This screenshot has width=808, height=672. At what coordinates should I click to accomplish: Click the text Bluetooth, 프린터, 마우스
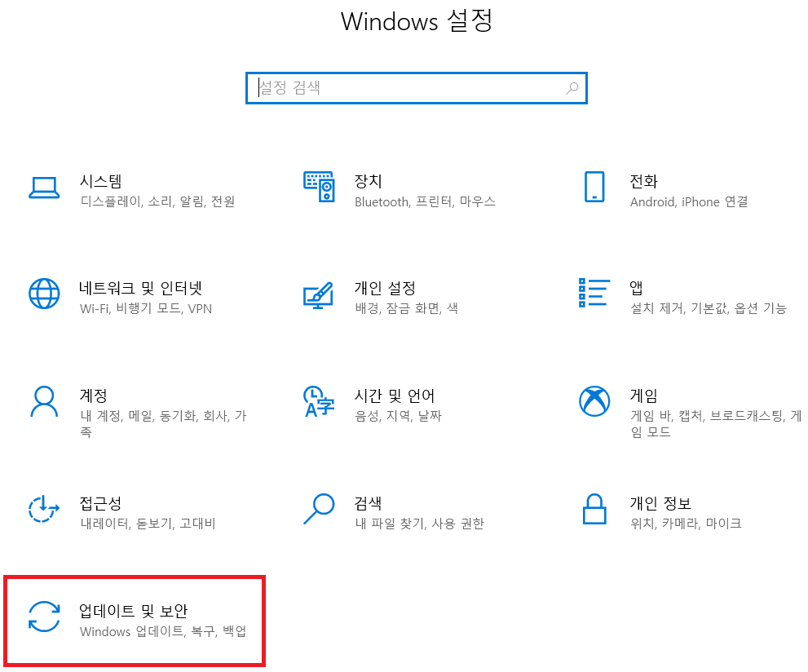(x=425, y=201)
